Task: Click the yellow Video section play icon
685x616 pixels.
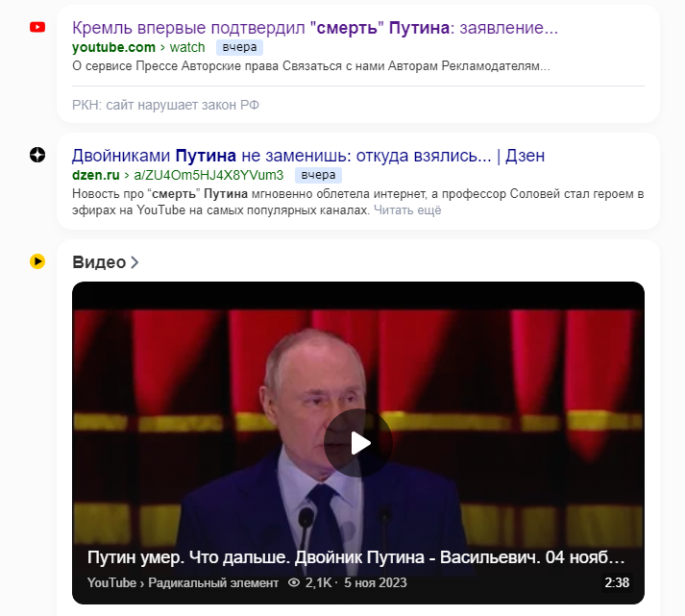Action: [37, 261]
